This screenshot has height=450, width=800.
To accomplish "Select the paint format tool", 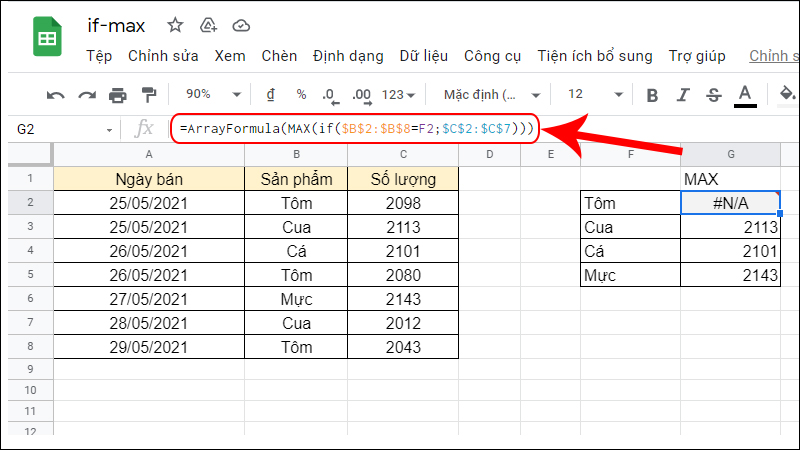I will pyautogui.click(x=149, y=95).
